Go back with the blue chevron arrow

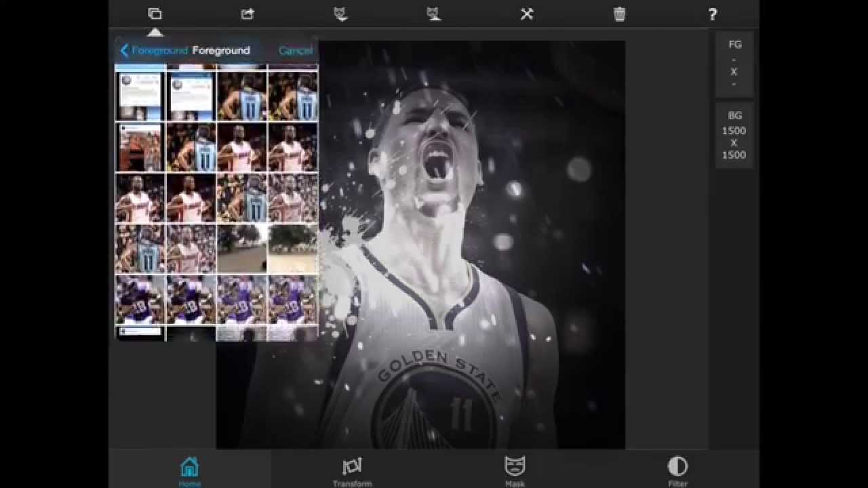pos(124,51)
